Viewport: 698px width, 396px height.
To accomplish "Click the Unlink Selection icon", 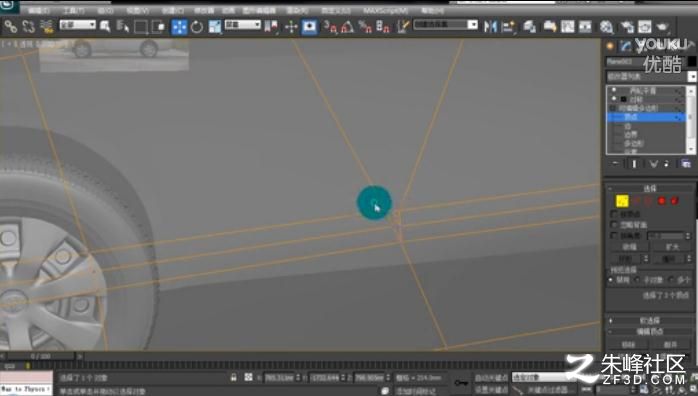I will click(x=28, y=27).
